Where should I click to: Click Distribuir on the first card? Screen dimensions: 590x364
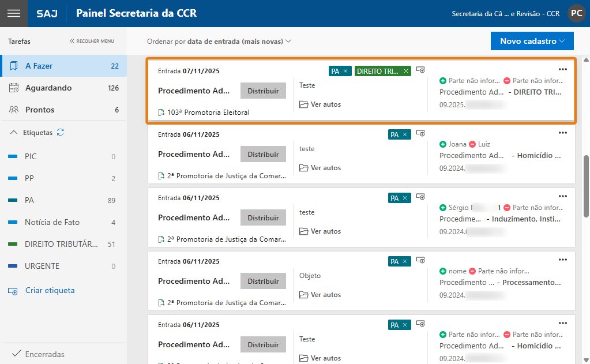263,91
